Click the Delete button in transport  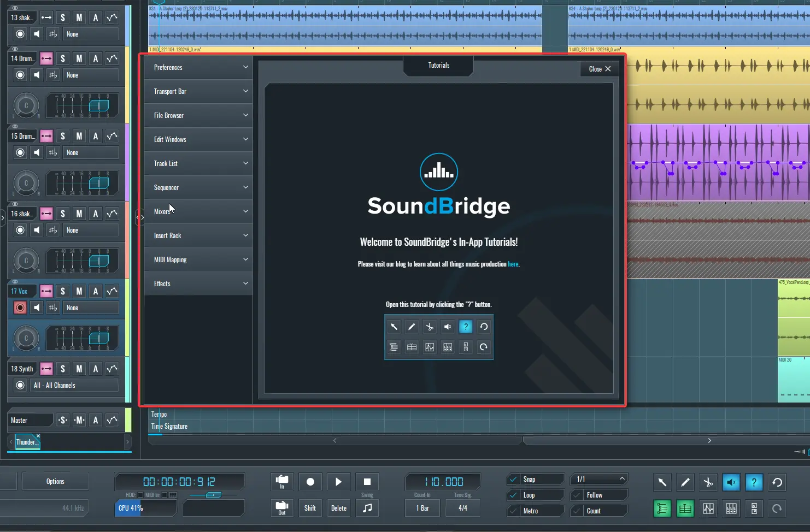tap(339, 508)
